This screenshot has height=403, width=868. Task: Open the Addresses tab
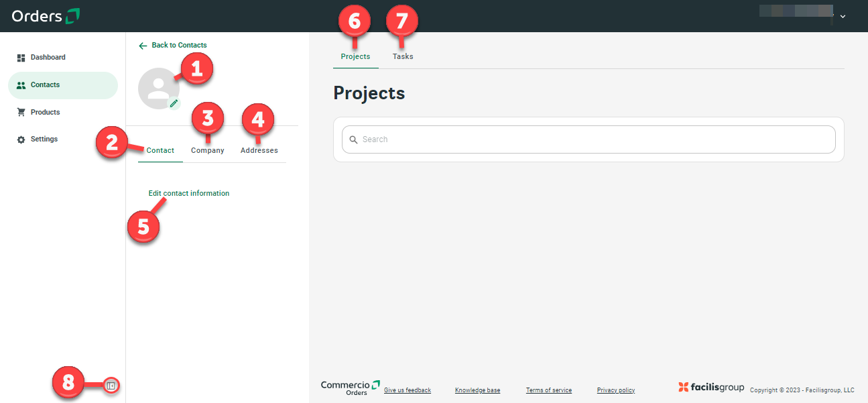click(259, 150)
